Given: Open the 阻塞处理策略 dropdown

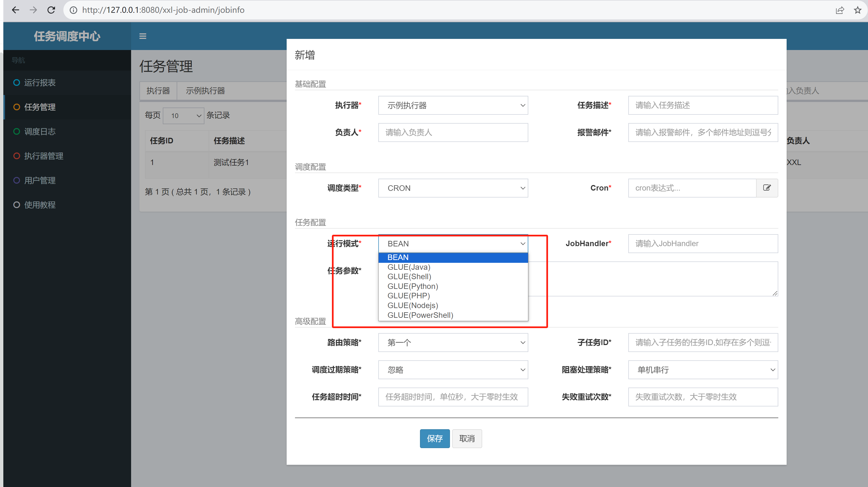Looking at the screenshot, I should (x=702, y=370).
